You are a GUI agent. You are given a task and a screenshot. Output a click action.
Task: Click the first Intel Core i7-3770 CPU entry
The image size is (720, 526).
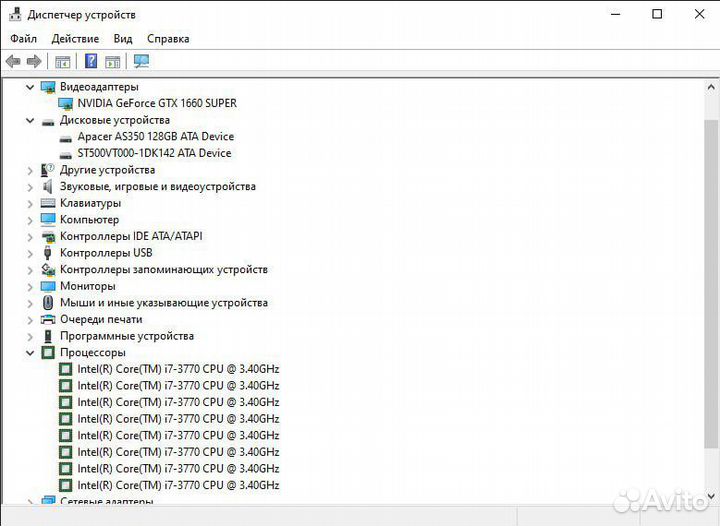(x=178, y=369)
